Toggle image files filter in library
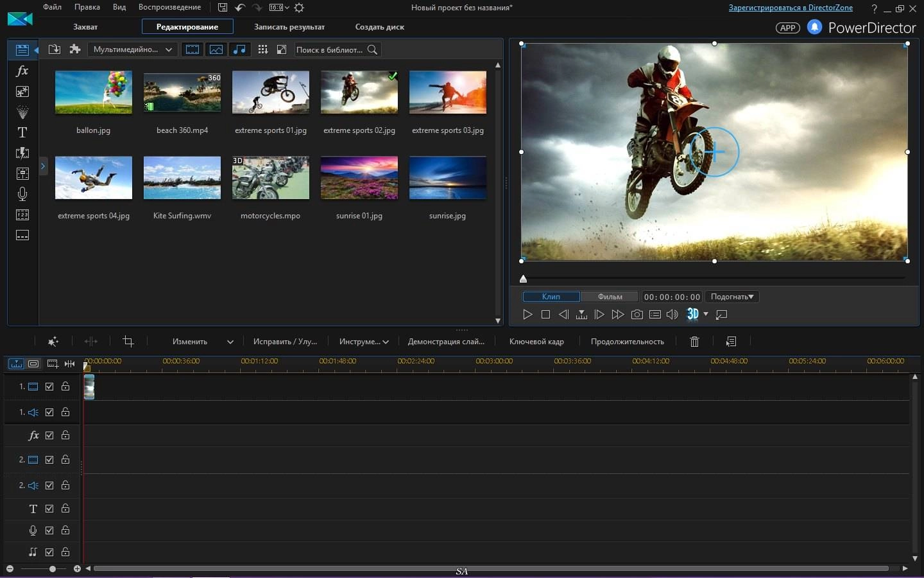Image resolution: width=924 pixels, height=578 pixels. (216, 49)
